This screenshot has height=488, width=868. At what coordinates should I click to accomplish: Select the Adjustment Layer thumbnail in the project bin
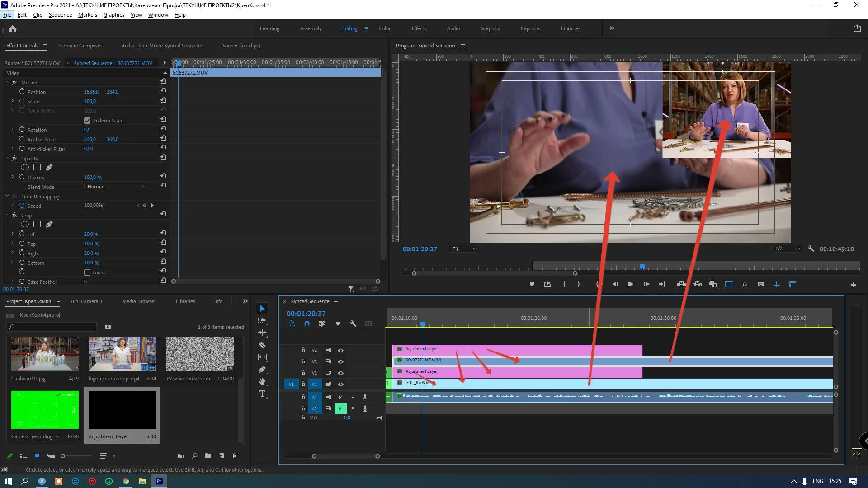click(x=122, y=410)
